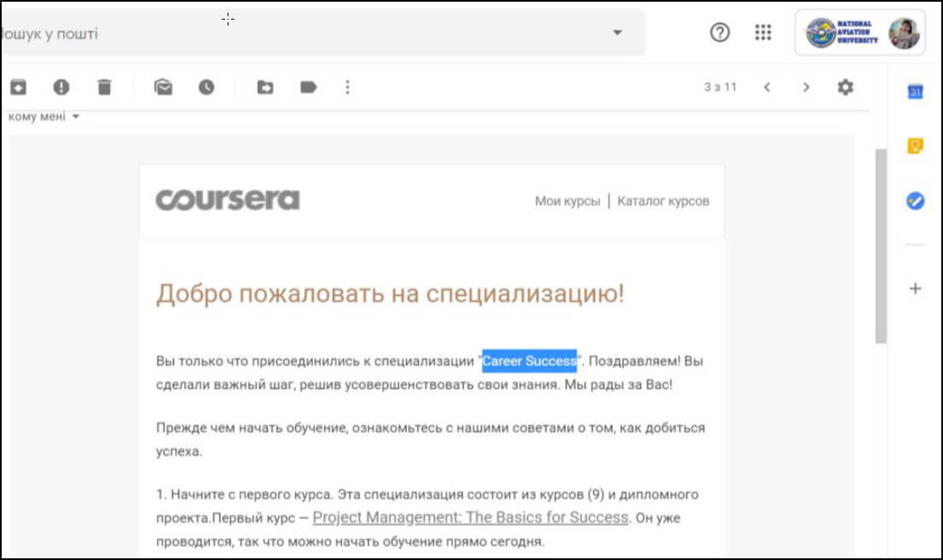Open the Labels tag icon
Image resolution: width=943 pixels, height=560 pixels.
[x=308, y=87]
